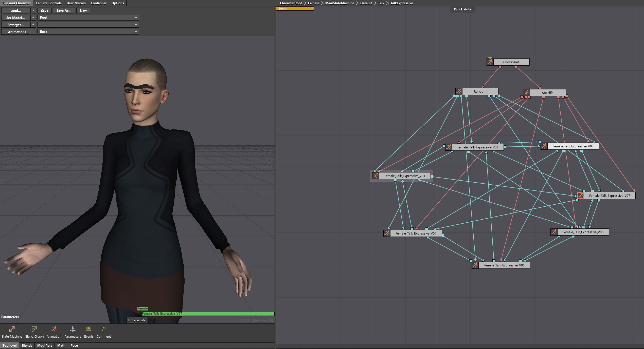Open the Load button dropdown arrow
This screenshot has height=349, width=644.
tap(33, 11)
